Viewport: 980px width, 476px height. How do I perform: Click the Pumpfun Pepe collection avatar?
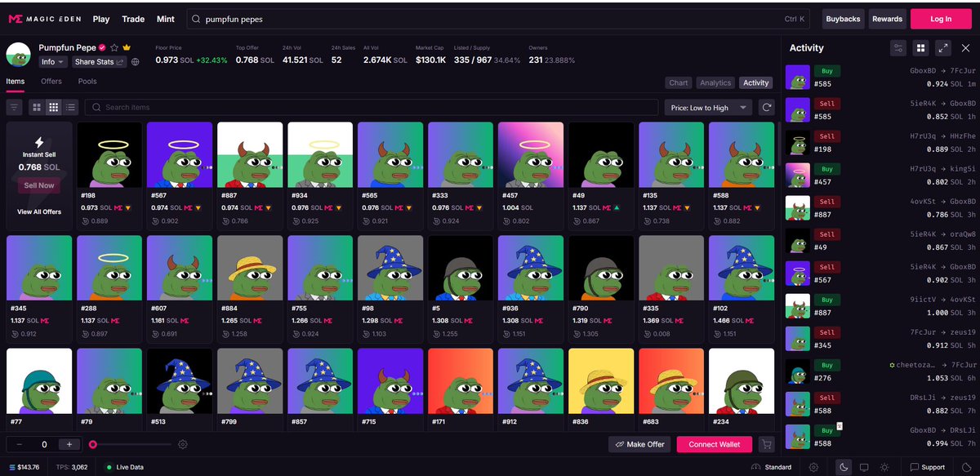click(18, 55)
